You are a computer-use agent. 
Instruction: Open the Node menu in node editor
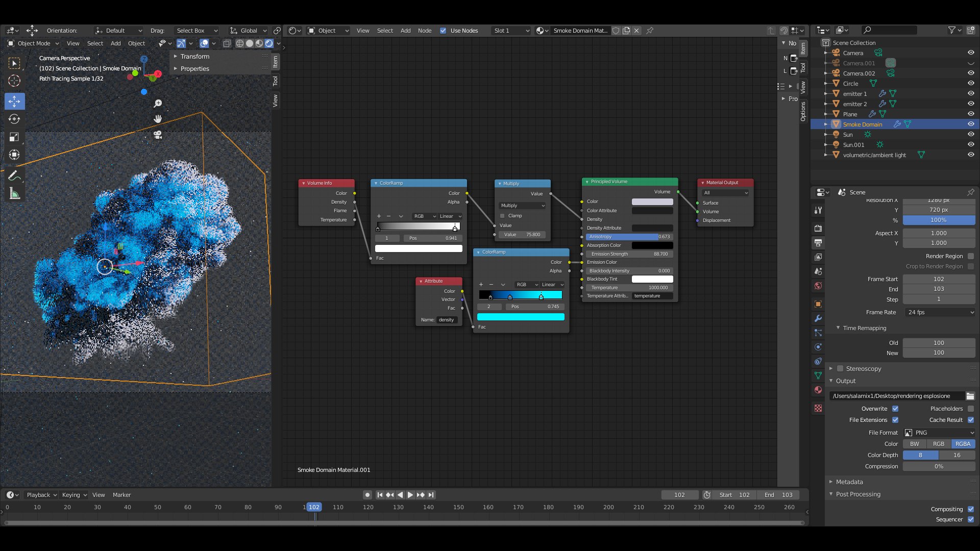pyautogui.click(x=424, y=31)
